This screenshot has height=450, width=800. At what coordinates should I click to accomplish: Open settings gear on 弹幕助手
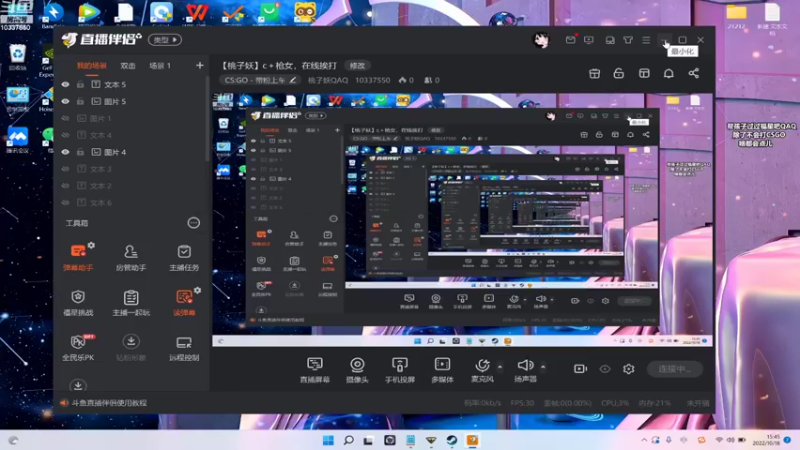click(x=91, y=245)
